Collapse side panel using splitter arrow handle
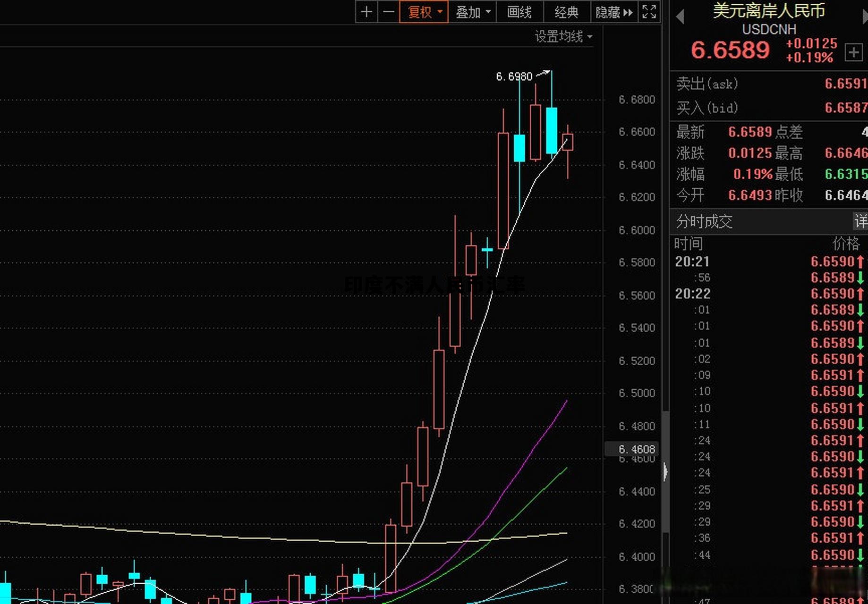This screenshot has width=868, height=604. click(x=665, y=471)
